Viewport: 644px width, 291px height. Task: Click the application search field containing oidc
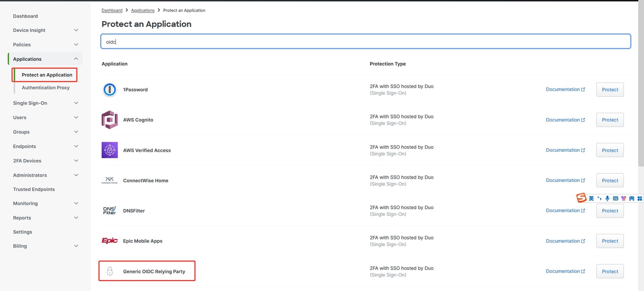tap(365, 41)
